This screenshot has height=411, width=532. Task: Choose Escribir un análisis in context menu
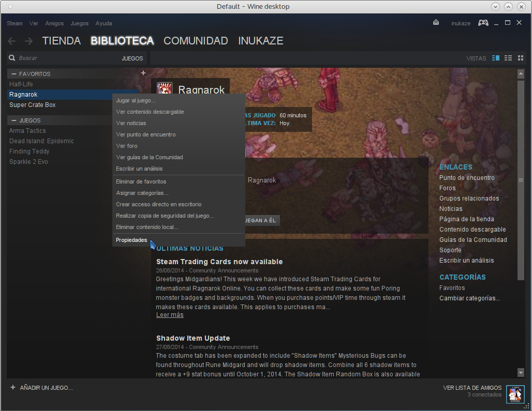tap(179, 169)
